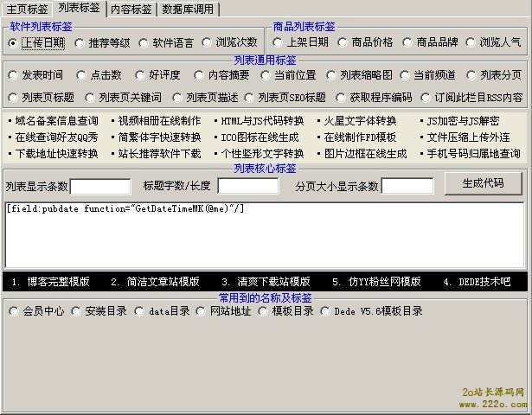Pick the 好评度 radio option
532x415 pixels.
pyautogui.click(x=139, y=75)
